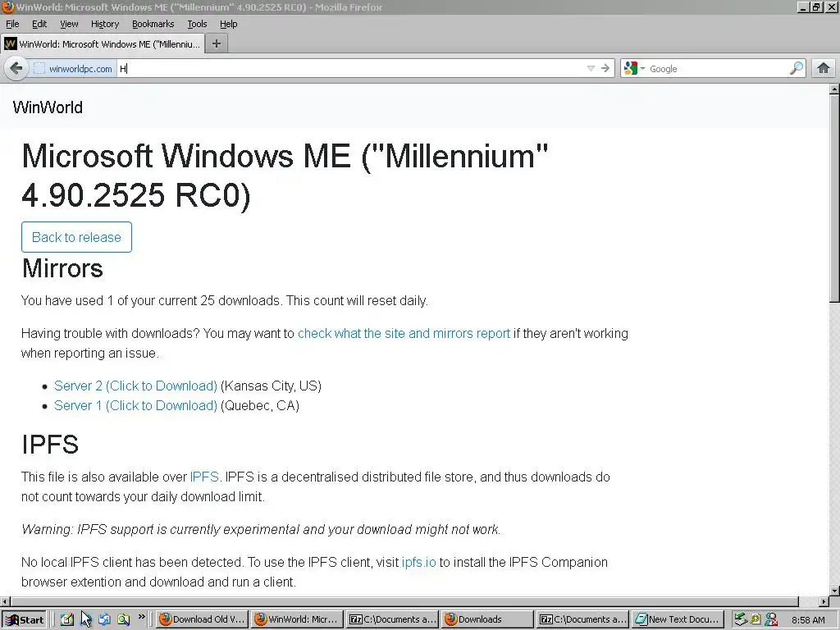Click in the Google search field
Image resolution: width=840 pixels, height=630 pixels.
(718, 69)
